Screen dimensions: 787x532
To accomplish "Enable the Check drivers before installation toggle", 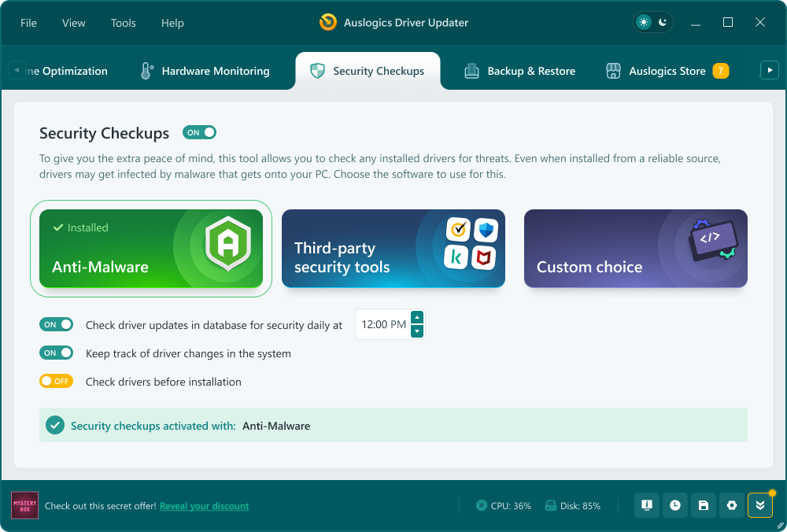I will [56, 381].
